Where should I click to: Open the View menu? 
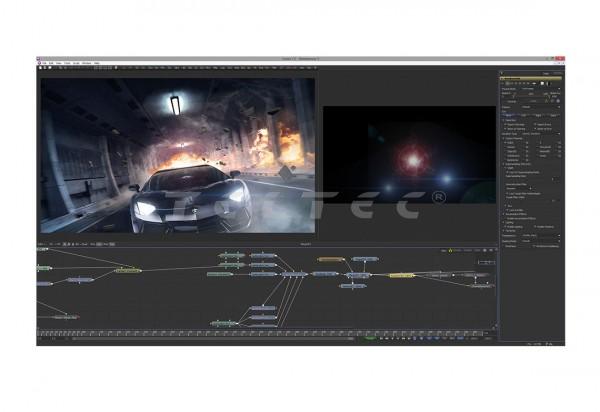[x=59, y=63]
